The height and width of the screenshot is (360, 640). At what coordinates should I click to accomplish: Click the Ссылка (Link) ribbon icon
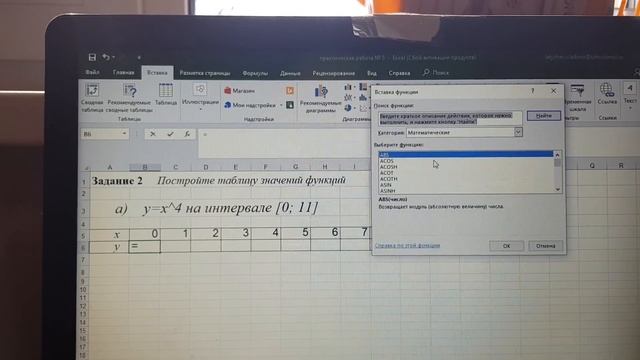coord(607,94)
